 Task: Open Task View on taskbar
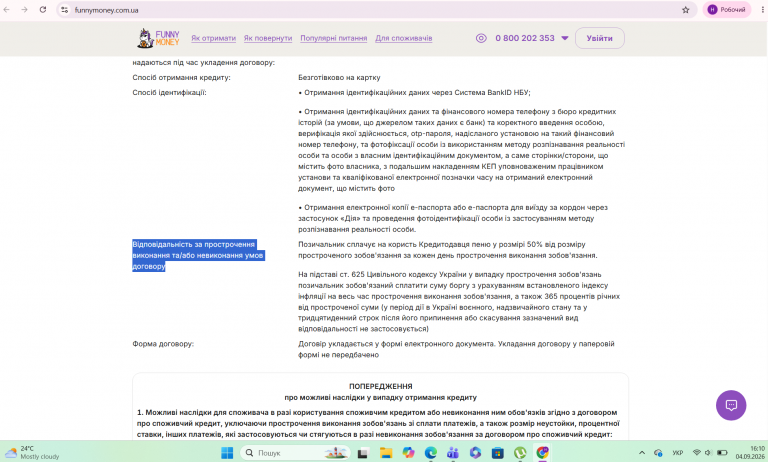362,453
